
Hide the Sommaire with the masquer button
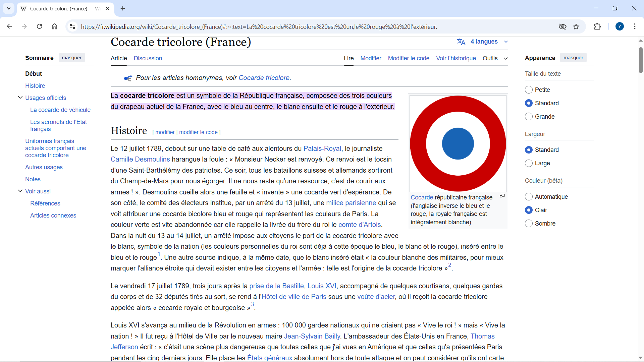[x=71, y=58]
